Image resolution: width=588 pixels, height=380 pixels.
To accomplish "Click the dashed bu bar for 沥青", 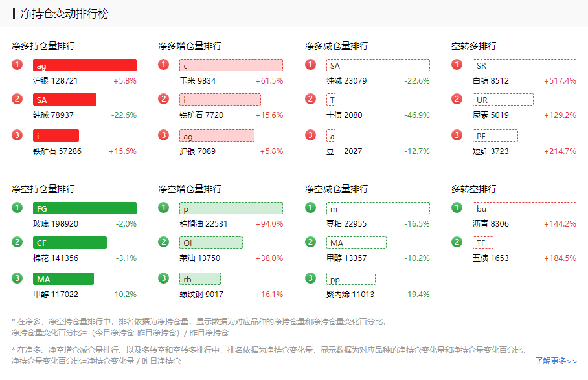I will [525, 208].
